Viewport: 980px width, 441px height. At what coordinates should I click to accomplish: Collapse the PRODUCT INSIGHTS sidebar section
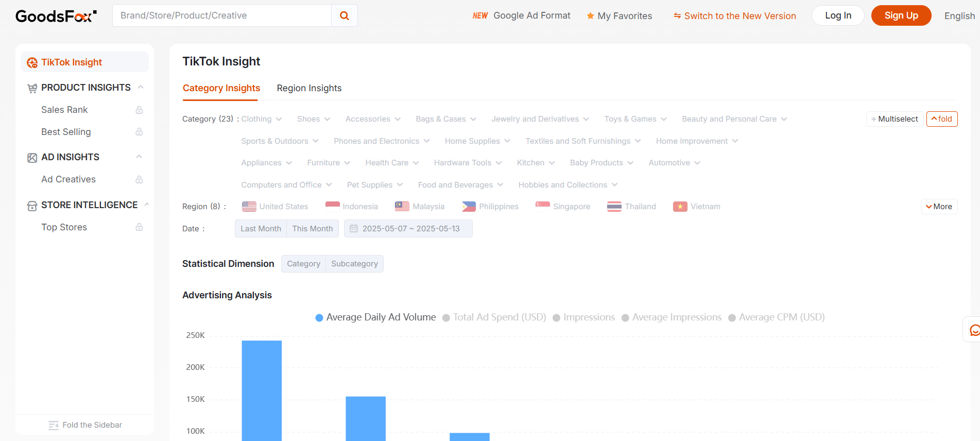141,87
